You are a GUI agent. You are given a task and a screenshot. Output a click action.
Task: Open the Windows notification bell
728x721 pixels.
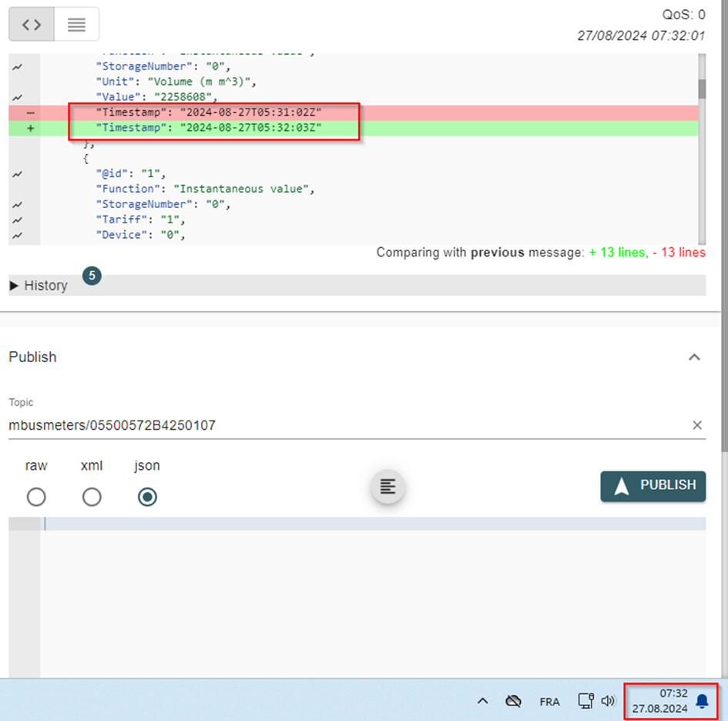click(701, 701)
